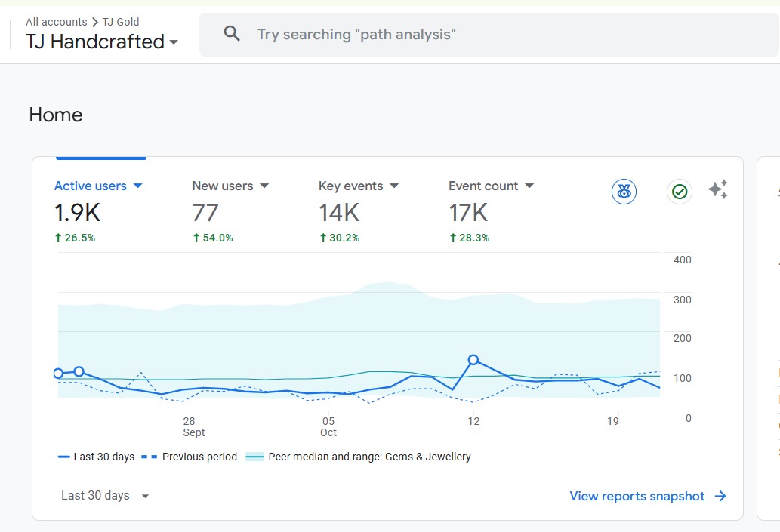Click the benchmarking medal icon

(624, 192)
